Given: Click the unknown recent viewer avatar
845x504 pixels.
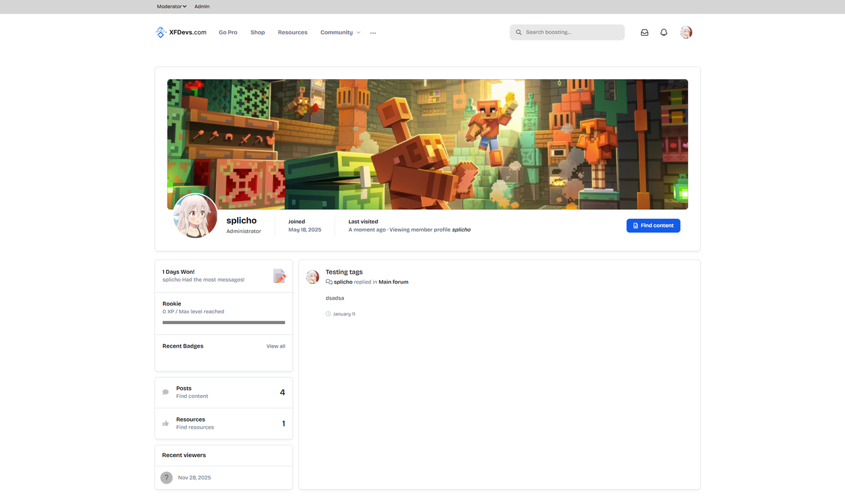Looking at the screenshot, I should pyautogui.click(x=167, y=478).
